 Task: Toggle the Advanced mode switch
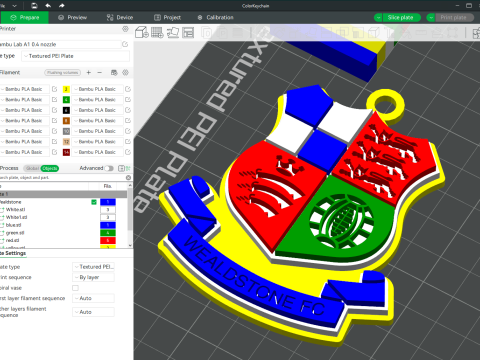tap(109, 168)
